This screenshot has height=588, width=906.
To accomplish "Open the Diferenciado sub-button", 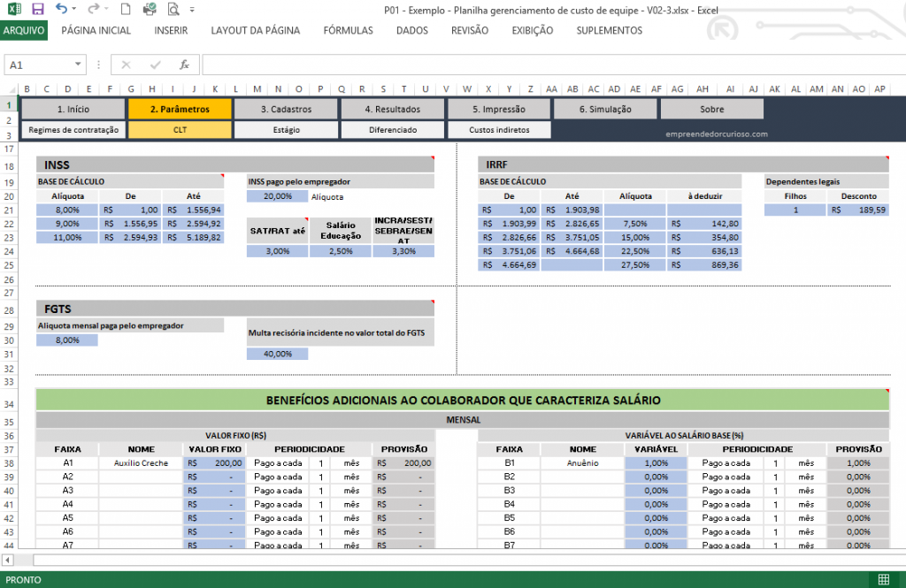I will click(x=392, y=129).
